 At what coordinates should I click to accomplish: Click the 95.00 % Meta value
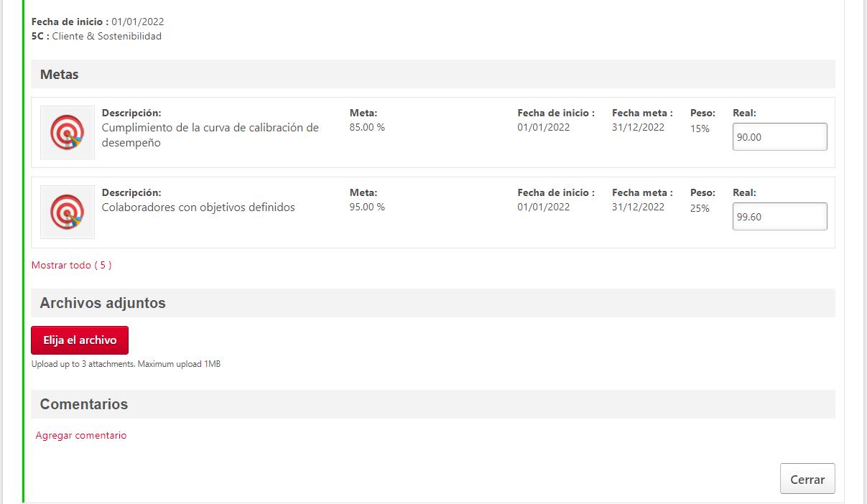click(367, 207)
